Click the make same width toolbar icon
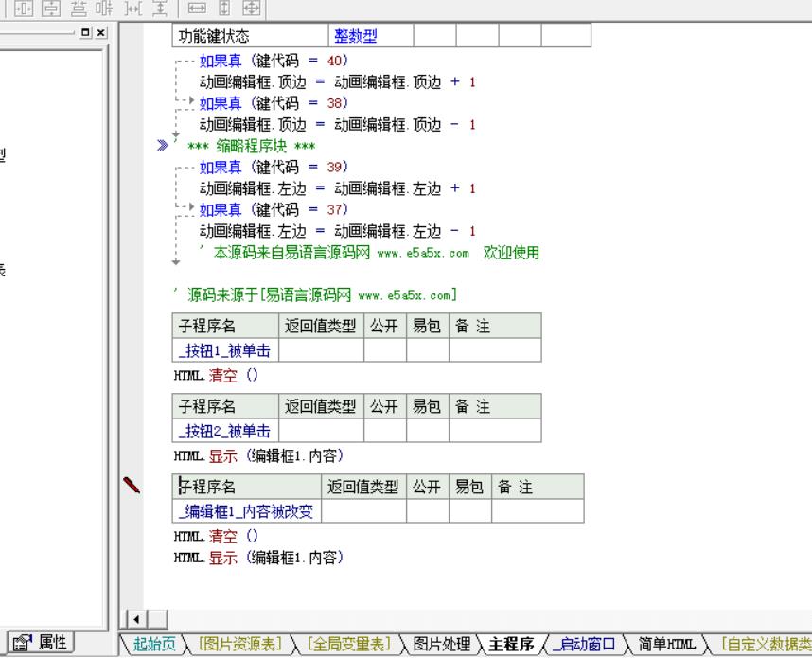Image resolution: width=812 pixels, height=658 pixels. tap(197, 8)
